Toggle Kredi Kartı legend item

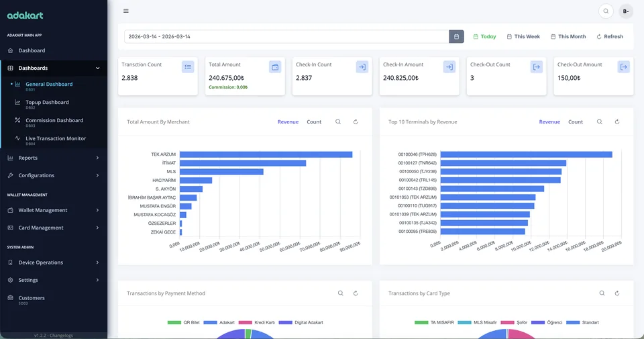tap(257, 323)
